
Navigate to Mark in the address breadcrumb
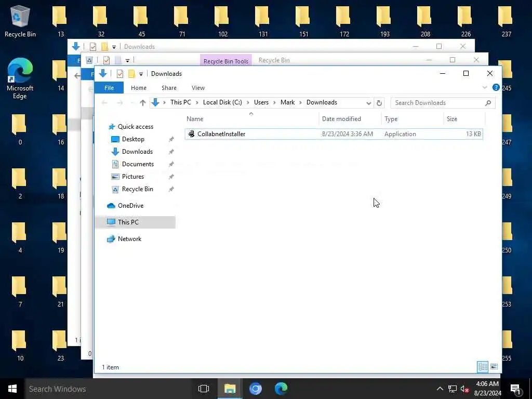click(287, 102)
